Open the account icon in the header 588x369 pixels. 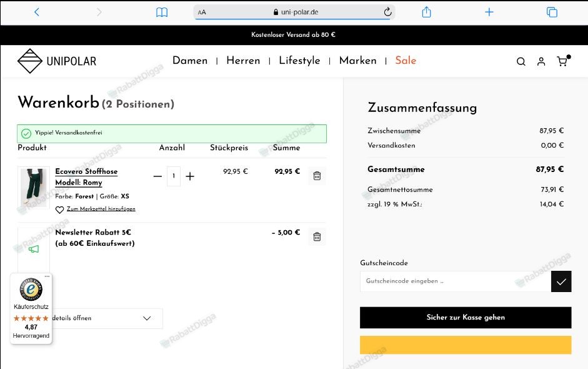click(x=541, y=61)
